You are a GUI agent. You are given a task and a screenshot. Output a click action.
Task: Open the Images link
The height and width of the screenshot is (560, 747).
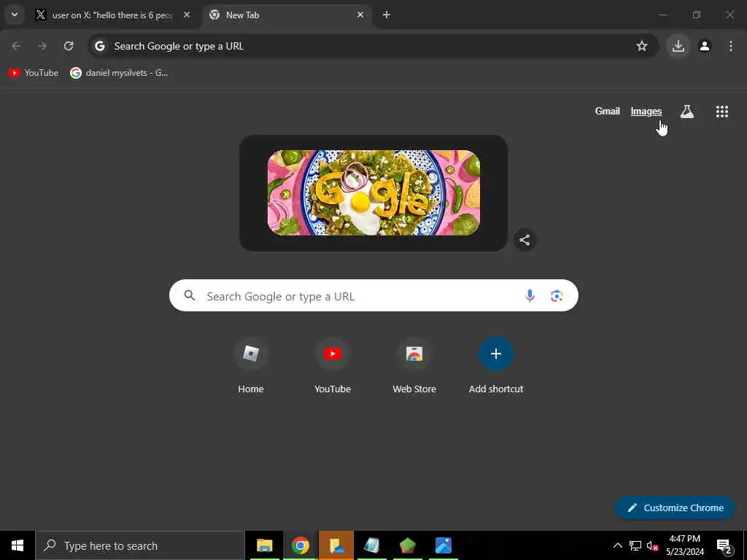click(x=646, y=111)
